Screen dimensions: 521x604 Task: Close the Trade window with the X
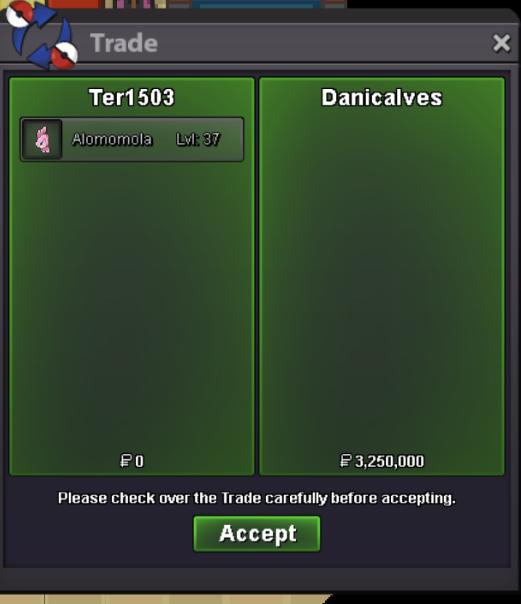click(501, 43)
